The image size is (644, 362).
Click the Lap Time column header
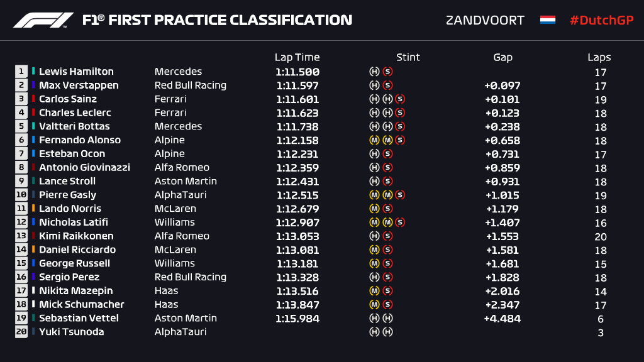pyautogui.click(x=297, y=57)
